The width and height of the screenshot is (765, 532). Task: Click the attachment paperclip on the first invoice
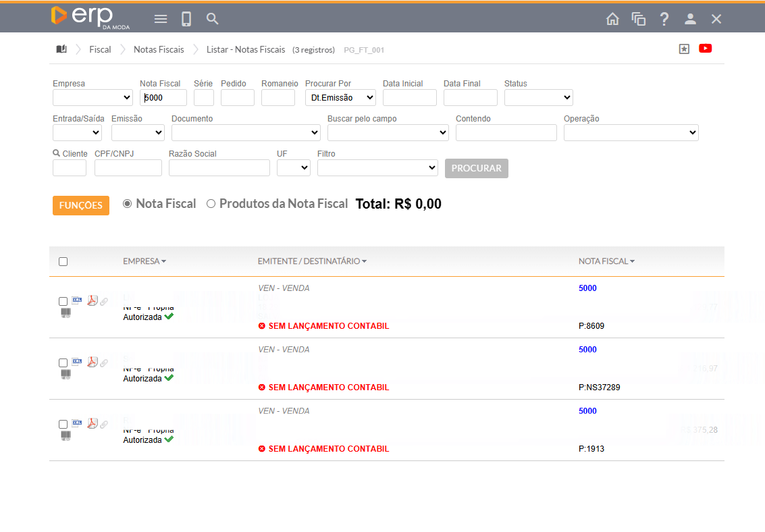104,302
